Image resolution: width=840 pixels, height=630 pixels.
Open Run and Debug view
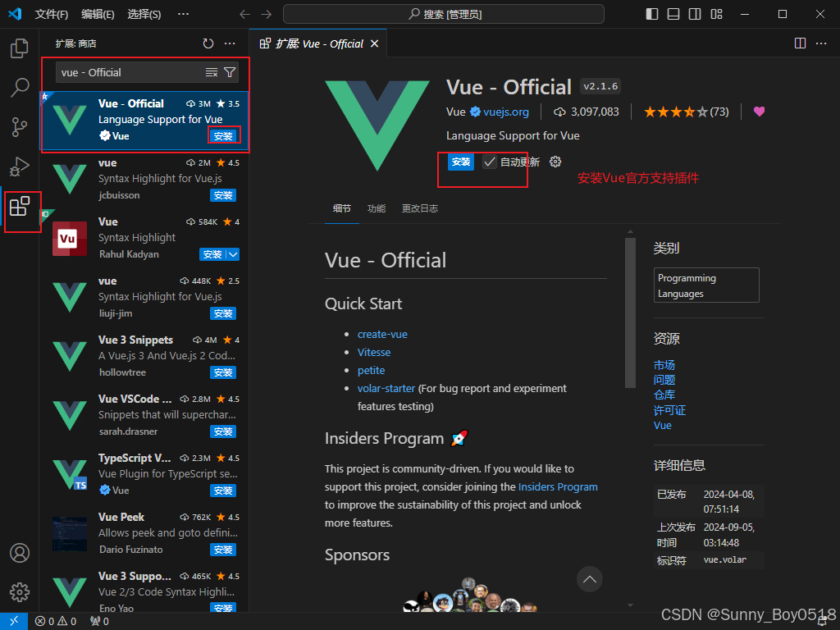coord(20,167)
